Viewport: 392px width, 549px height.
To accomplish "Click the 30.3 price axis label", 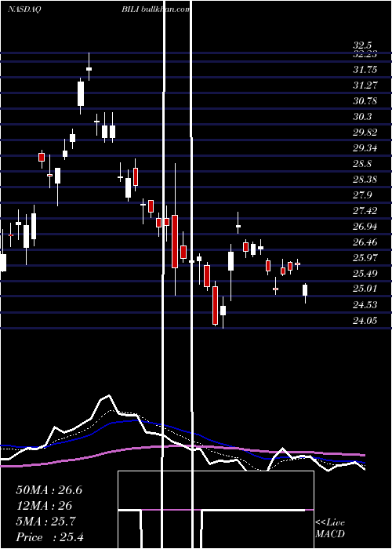I will pyautogui.click(x=362, y=117).
